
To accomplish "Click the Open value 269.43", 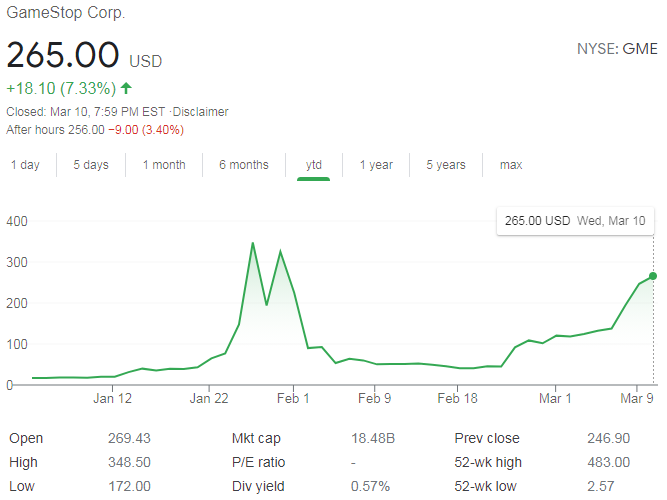I will click(129, 438).
